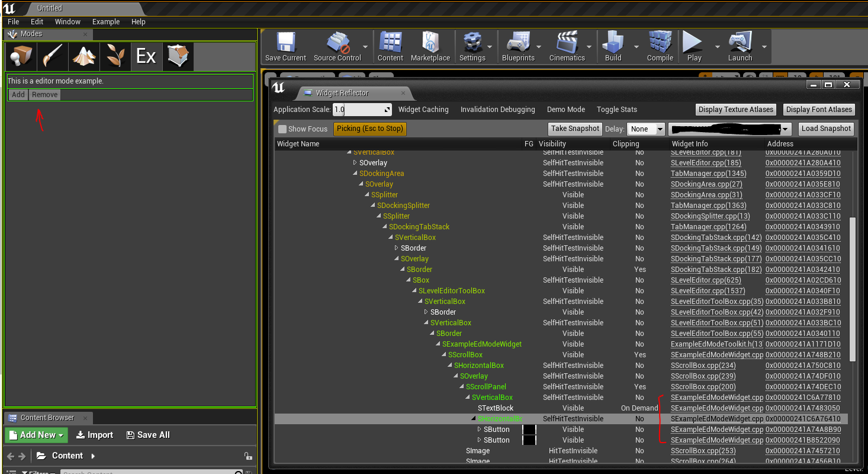Open the Example menu
This screenshot has height=474, width=868.
tap(106, 22)
